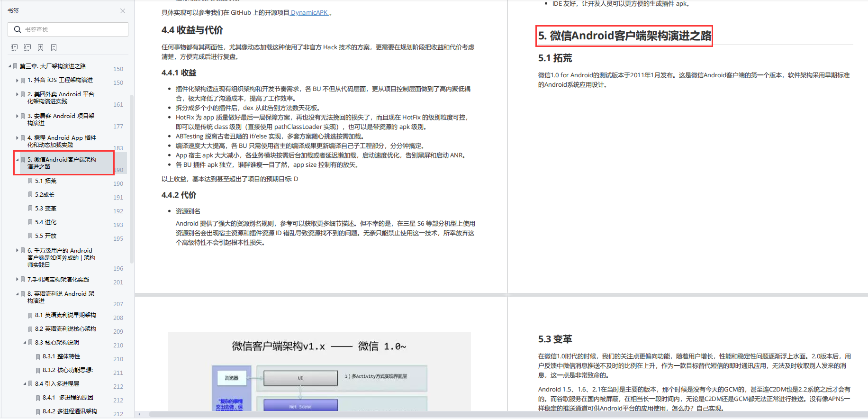Expand the 7.手机淘宝构架演化实践 node
This screenshot has height=419, width=868.
tap(17, 280)
